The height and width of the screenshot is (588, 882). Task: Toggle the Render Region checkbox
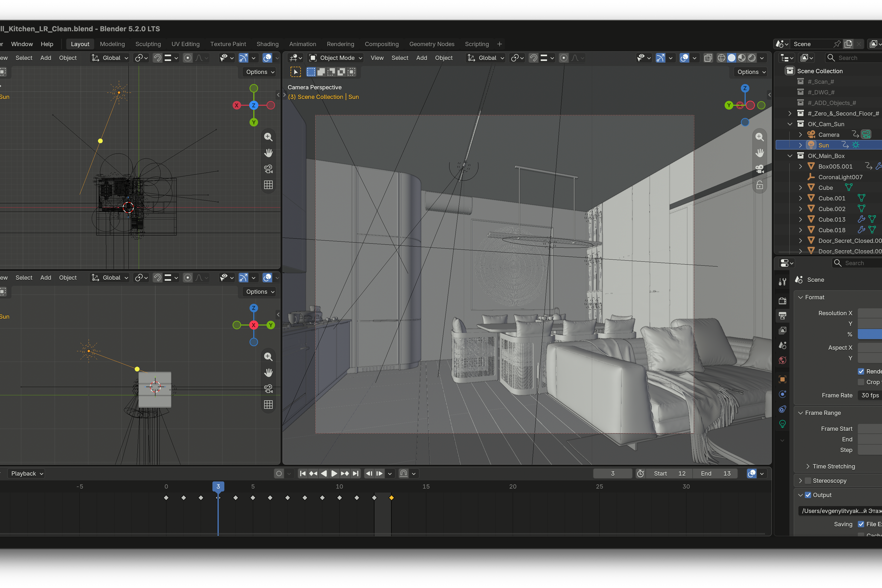(861, 372)
